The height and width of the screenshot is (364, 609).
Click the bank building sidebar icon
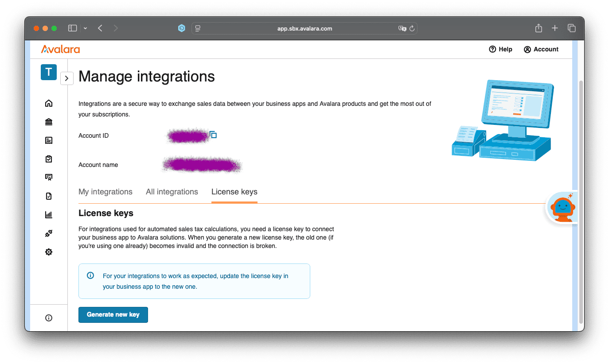pos(49,122)
